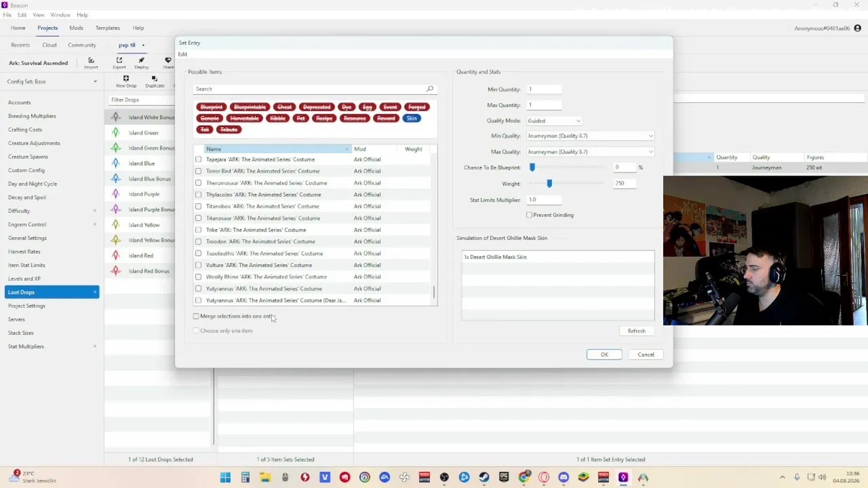Open Epic Games Launcher from the taskbar
Screen dimensions: 868x488
pyautogui.click(x=504, y=477)
